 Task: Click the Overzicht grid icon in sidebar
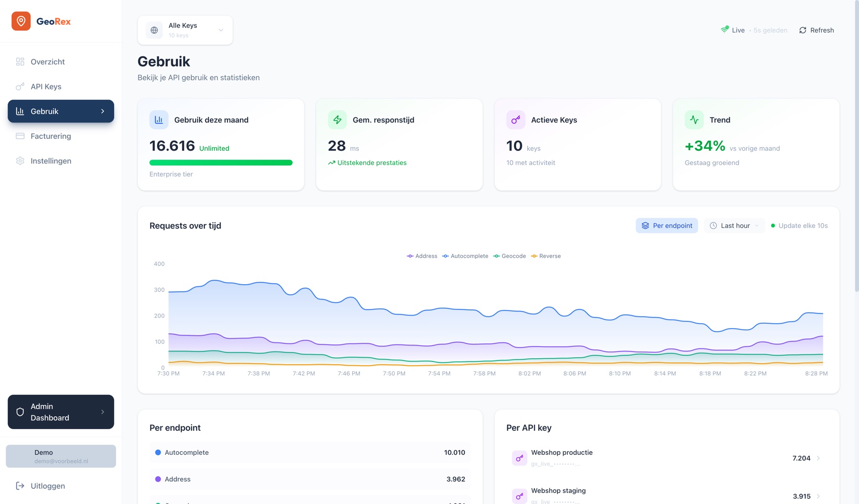pyautogui.click(x=20, y=62)
